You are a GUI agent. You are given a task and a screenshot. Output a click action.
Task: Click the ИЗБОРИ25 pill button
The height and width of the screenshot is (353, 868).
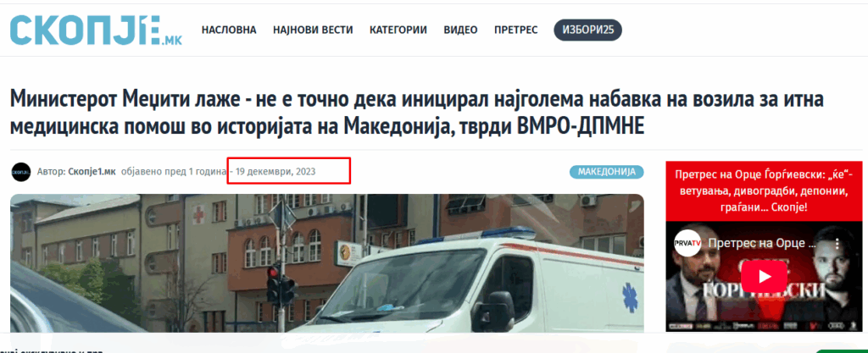(588, 30)
